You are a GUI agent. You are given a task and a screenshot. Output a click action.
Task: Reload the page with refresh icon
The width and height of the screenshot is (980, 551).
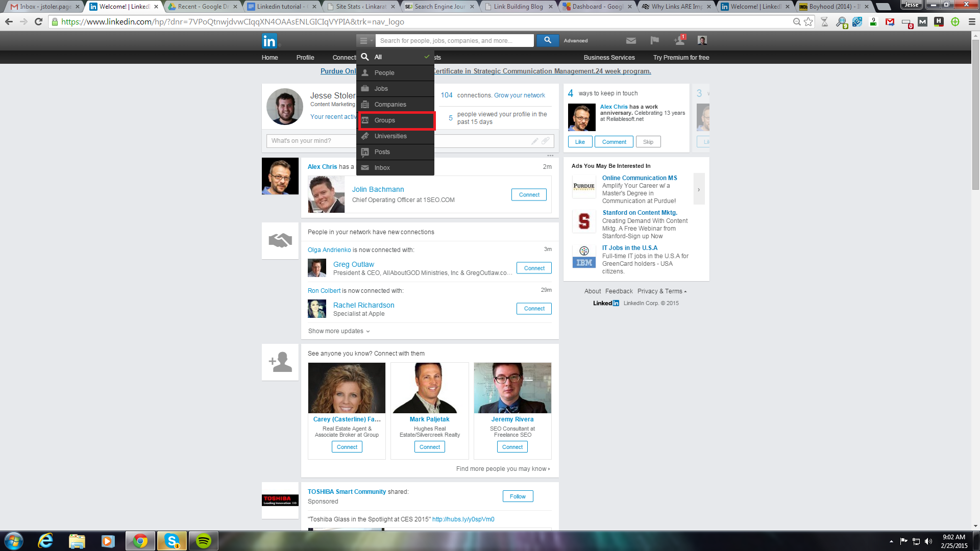pos(38,22)
